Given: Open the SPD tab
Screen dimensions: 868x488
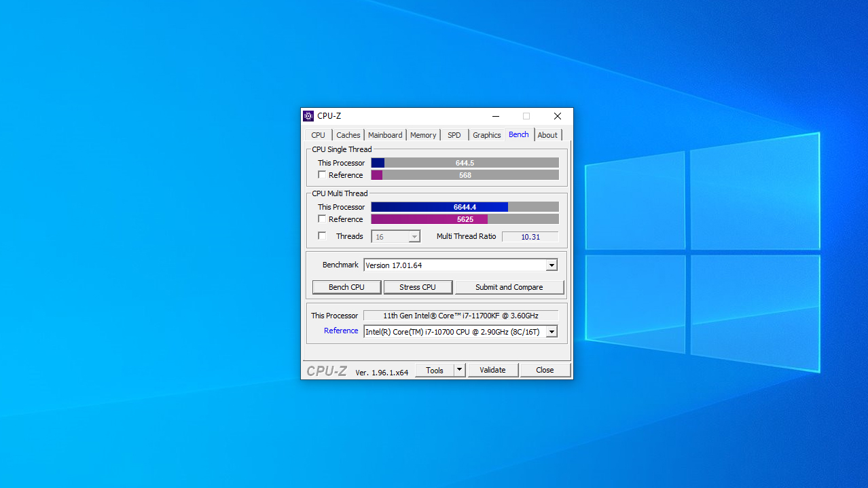Looking at the screenshot, I should (x=454, y=135).
